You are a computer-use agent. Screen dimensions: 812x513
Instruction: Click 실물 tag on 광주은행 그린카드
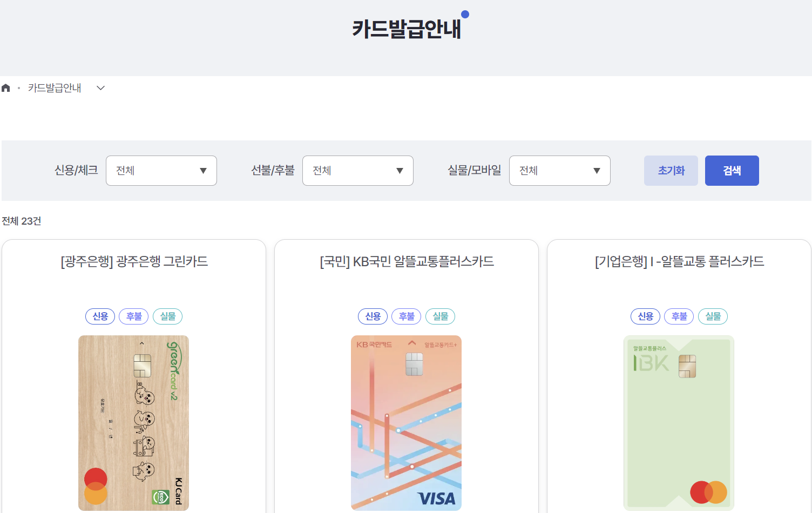coord(168,316)
